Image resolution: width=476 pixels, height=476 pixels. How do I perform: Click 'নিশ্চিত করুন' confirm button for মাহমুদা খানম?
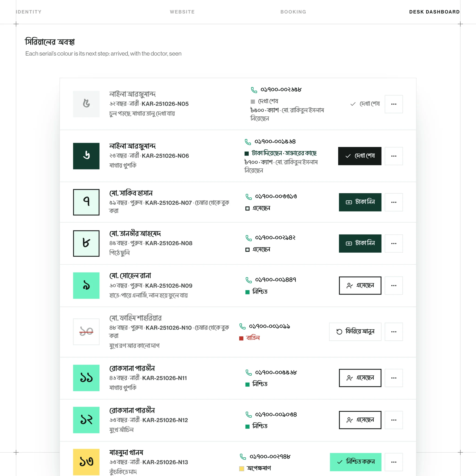click(x=356, y=462)
